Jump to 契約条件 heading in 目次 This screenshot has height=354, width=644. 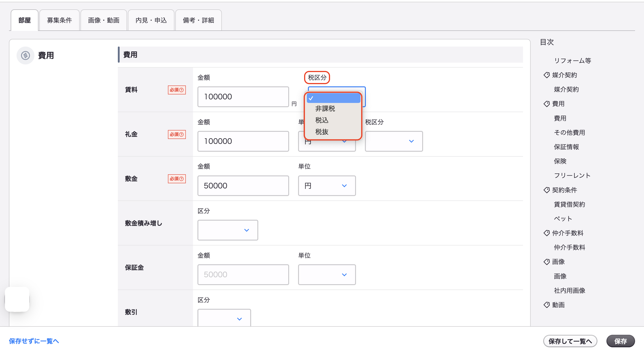click(564, 190)
